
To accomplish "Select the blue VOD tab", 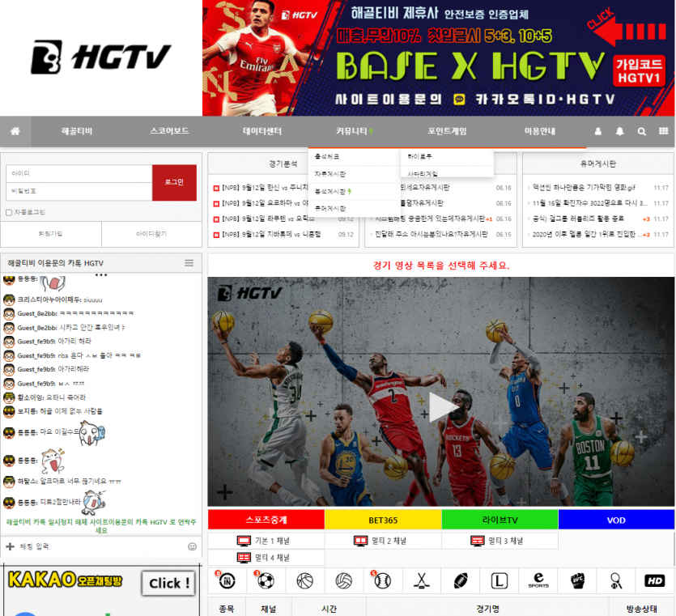I will coord(615,520).
